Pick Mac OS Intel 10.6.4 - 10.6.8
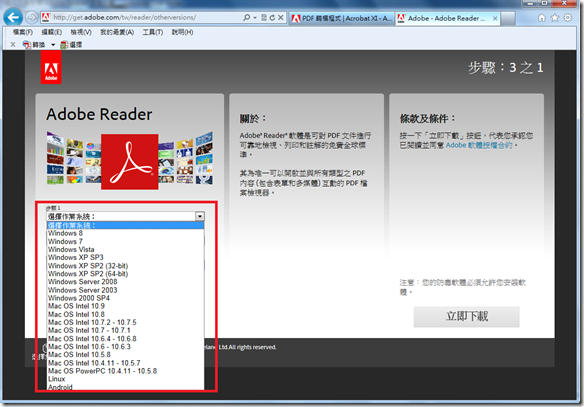This screenshot has width=584, height=407. 126,339
